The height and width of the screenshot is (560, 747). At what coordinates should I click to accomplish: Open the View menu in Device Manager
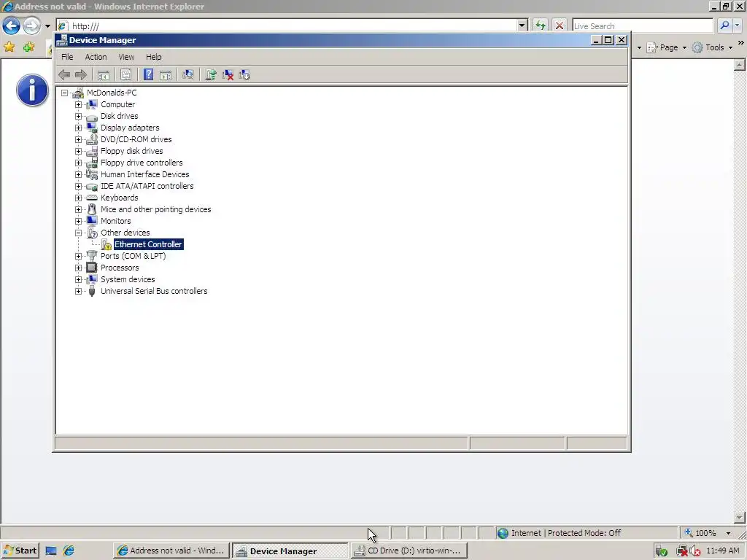pos(126,57)
